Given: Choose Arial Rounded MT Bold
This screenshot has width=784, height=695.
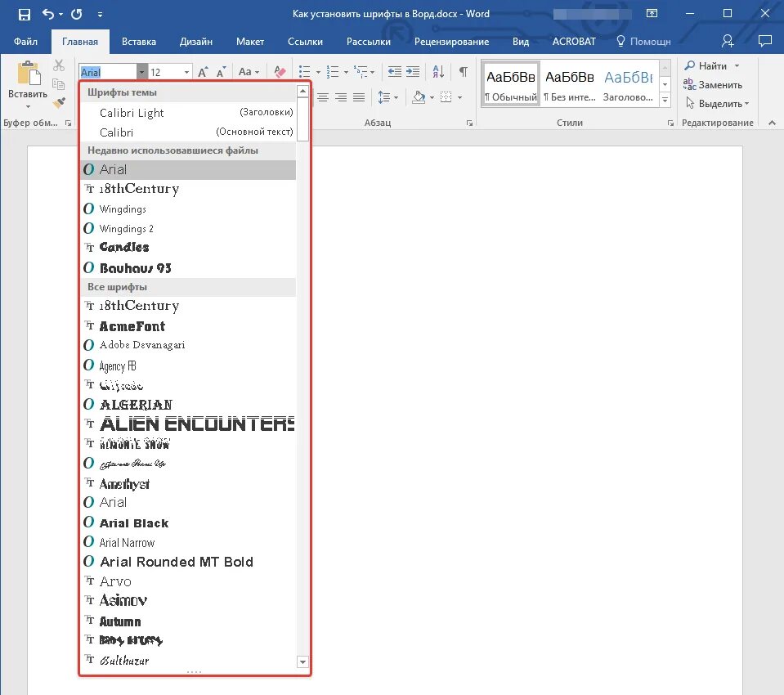Looking at the screenshot, I should point(188,562).
